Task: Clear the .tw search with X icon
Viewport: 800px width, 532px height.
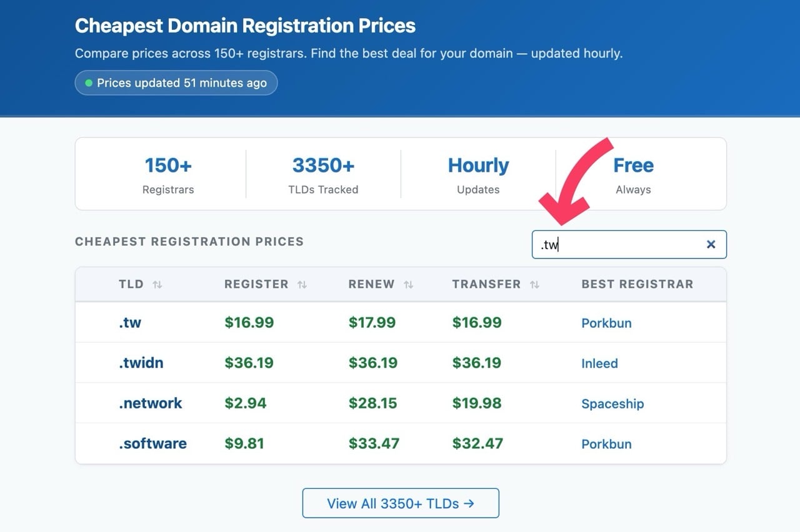Action: click(711, 245)
